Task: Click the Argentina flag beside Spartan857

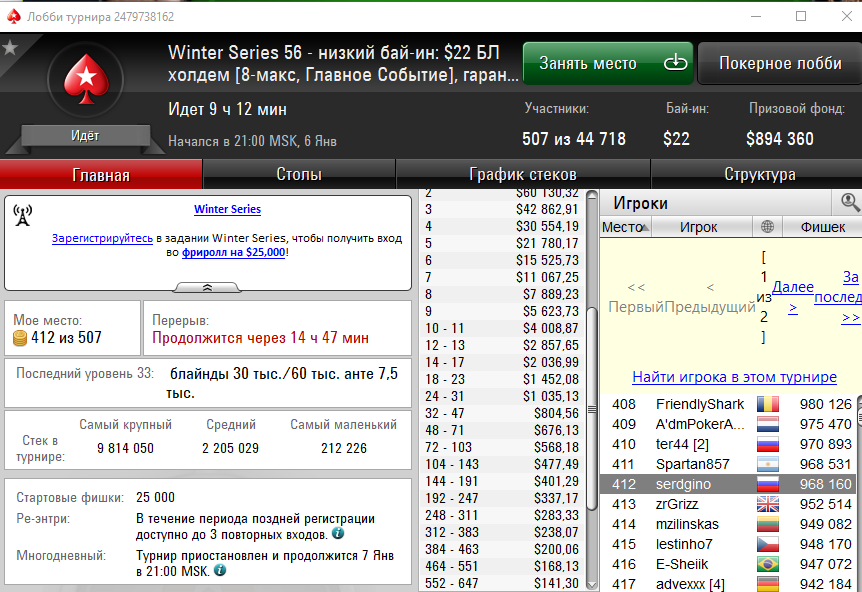Action: [767, 464]
